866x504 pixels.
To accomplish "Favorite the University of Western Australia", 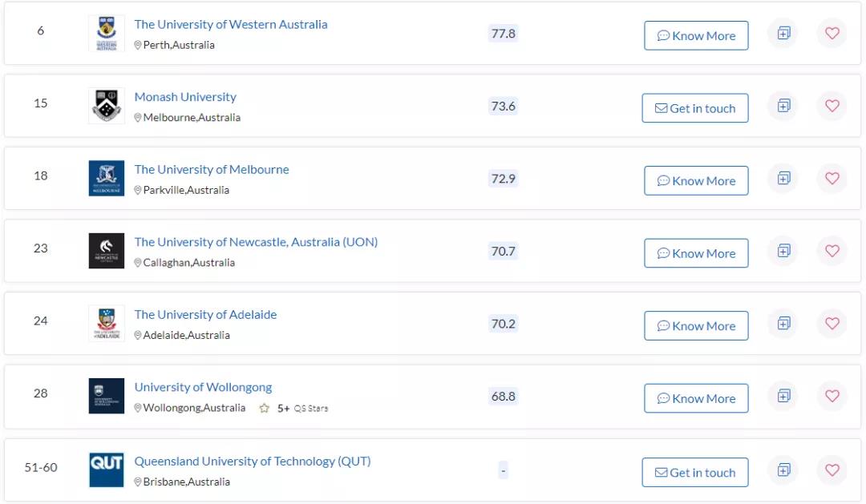I will [832, 34].
